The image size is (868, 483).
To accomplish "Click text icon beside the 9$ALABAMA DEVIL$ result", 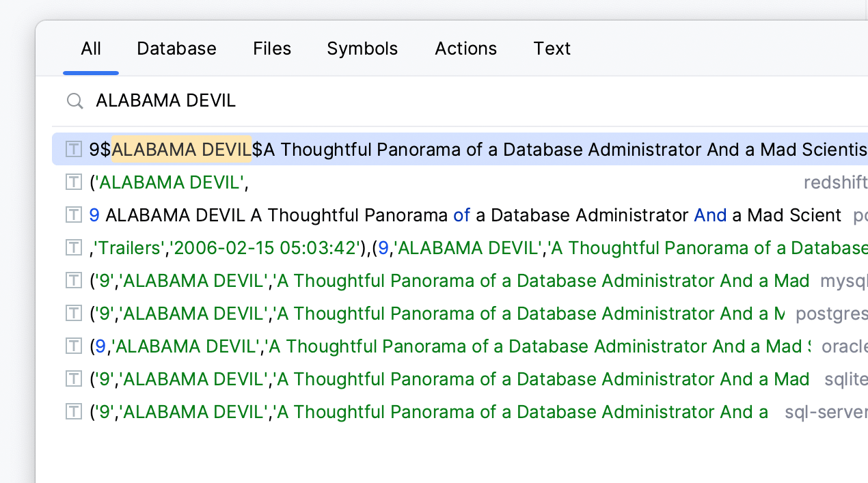I will tap(74, 149).
